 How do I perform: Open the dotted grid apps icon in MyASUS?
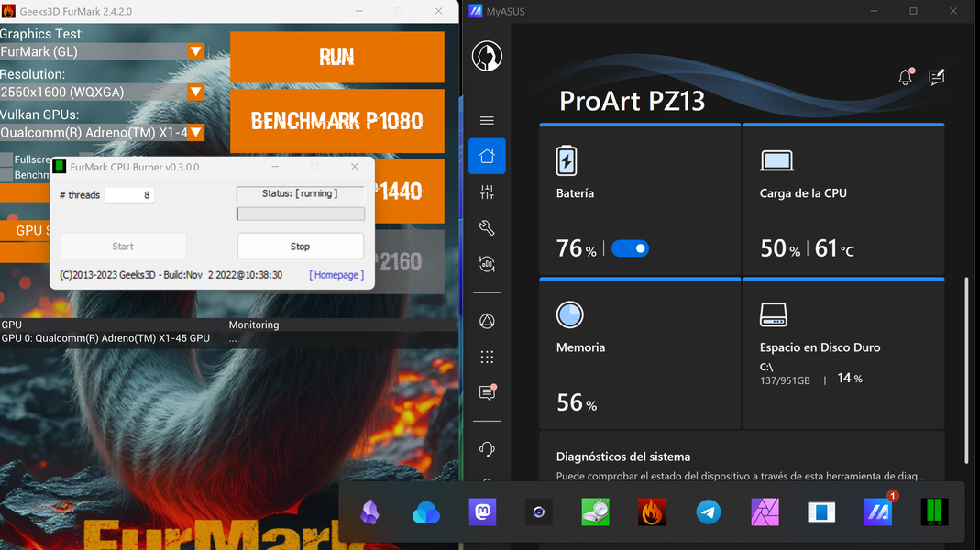487,357
